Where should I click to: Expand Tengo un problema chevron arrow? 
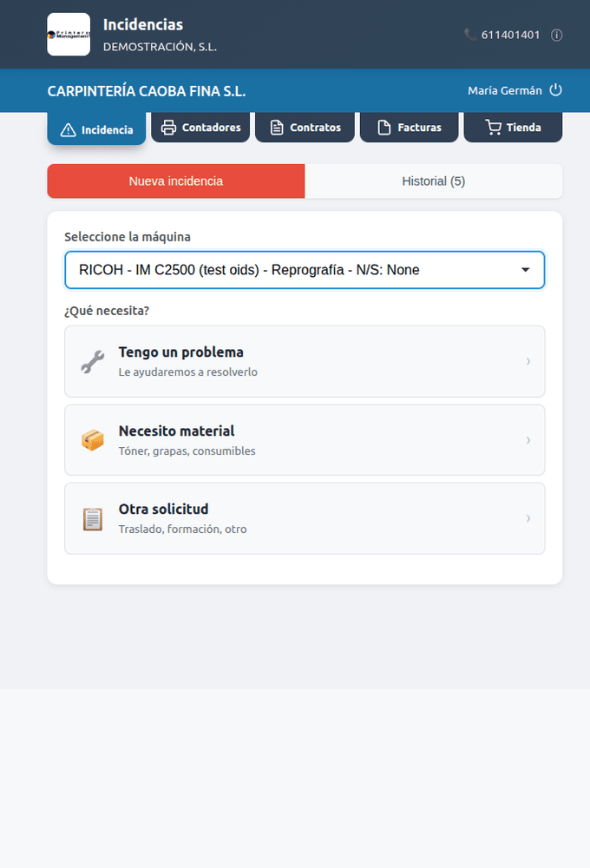click(x=528, y=361)
